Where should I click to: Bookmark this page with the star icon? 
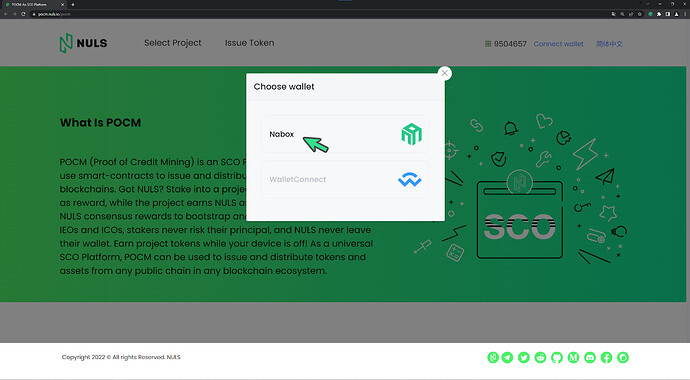[x=640, y=14]
